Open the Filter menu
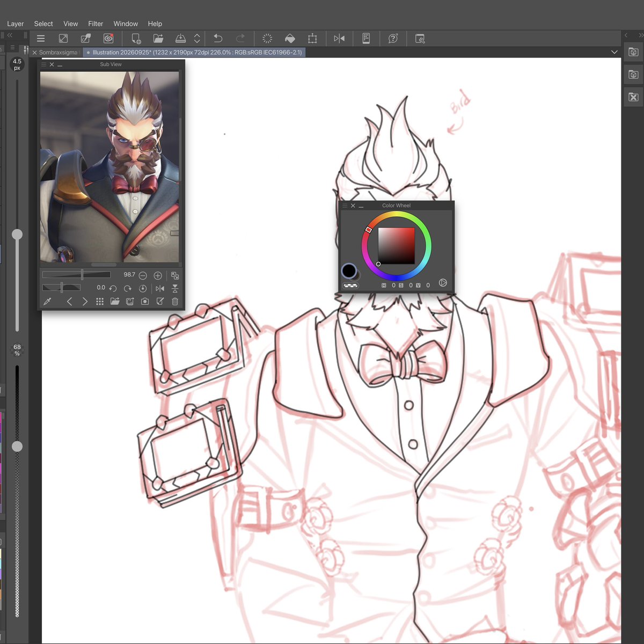 (96, 24)
